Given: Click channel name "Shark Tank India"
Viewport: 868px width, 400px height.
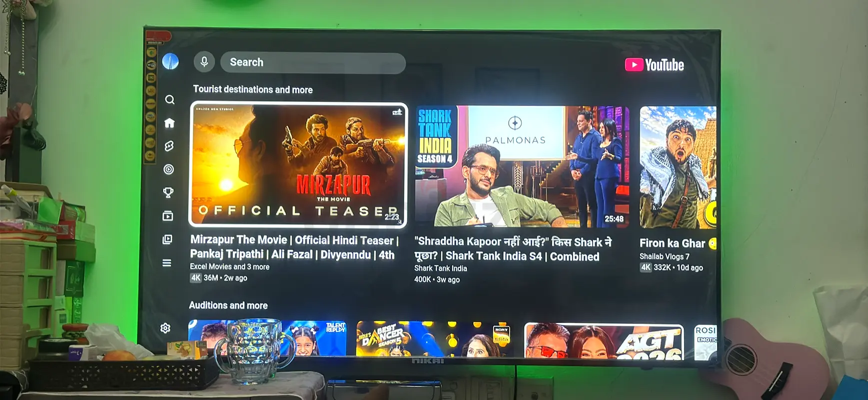Looking at the screenshot, I should (441, 268).
